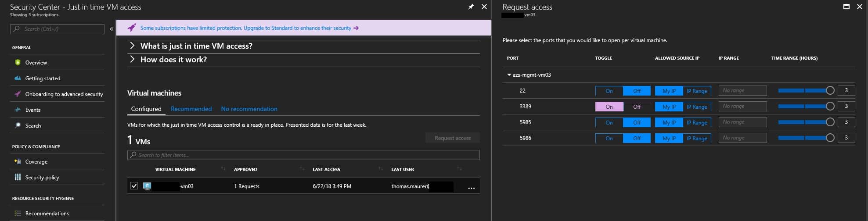Focus the sidebar Search (Ctrl+/) field
The image size is (868, 221).
tap(57, 29)
